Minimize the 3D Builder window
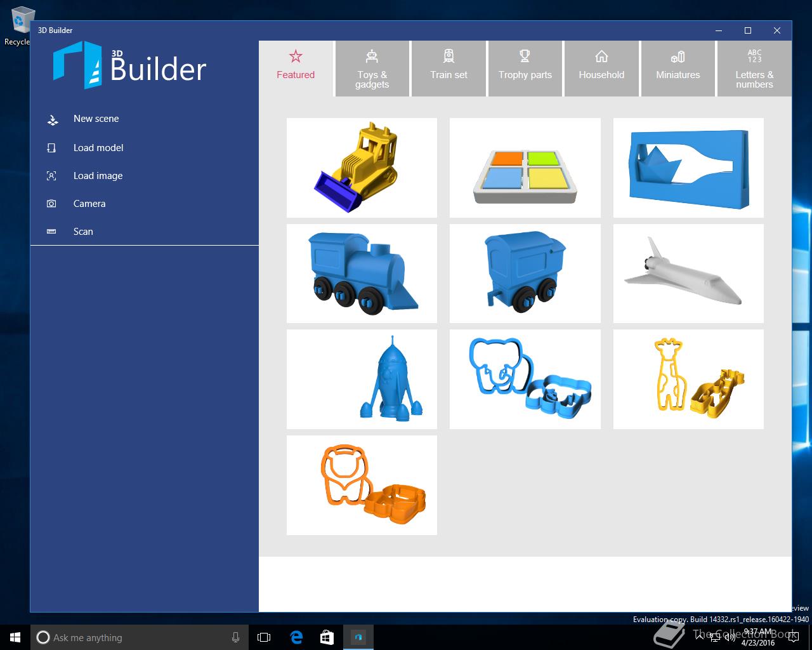This screenshot has height=650, width=812. [719, 30]
